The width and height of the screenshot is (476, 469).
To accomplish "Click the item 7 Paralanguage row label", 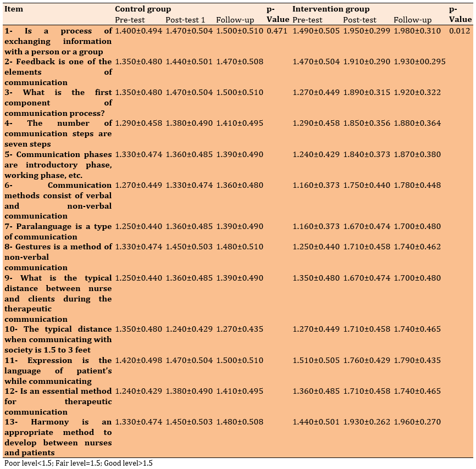I will (58, 231).
